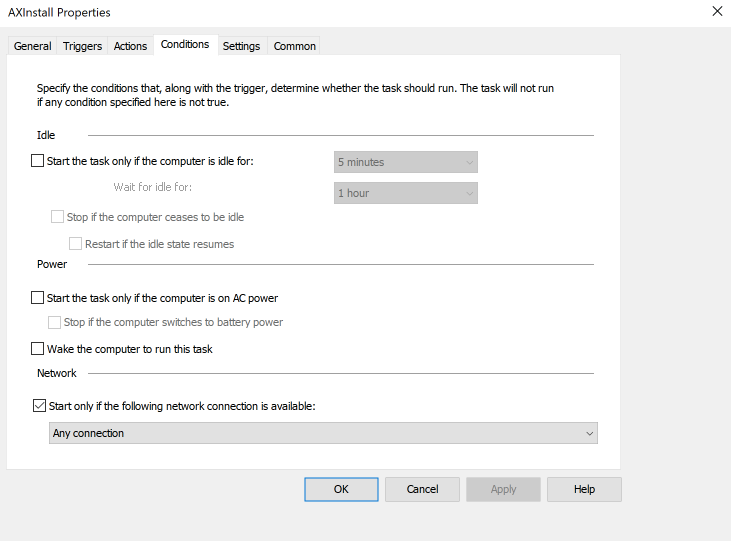Open the Common tab
The height and width of the screenshot is (541, 731).
[294, 46]
